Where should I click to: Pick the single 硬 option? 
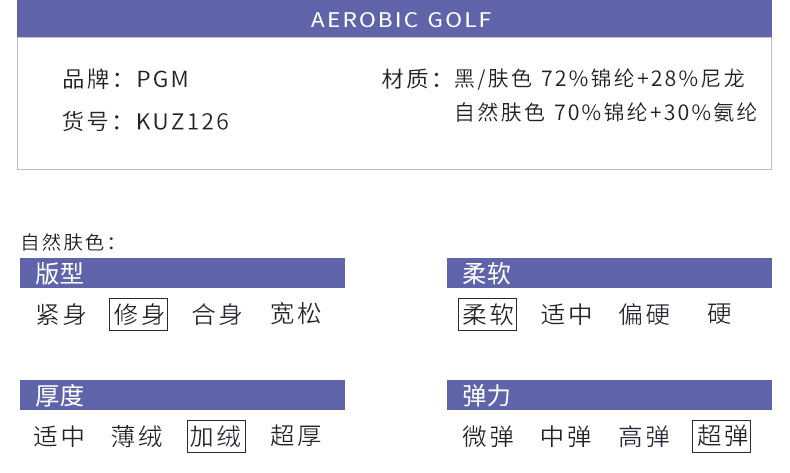click(x=719, y=314)
